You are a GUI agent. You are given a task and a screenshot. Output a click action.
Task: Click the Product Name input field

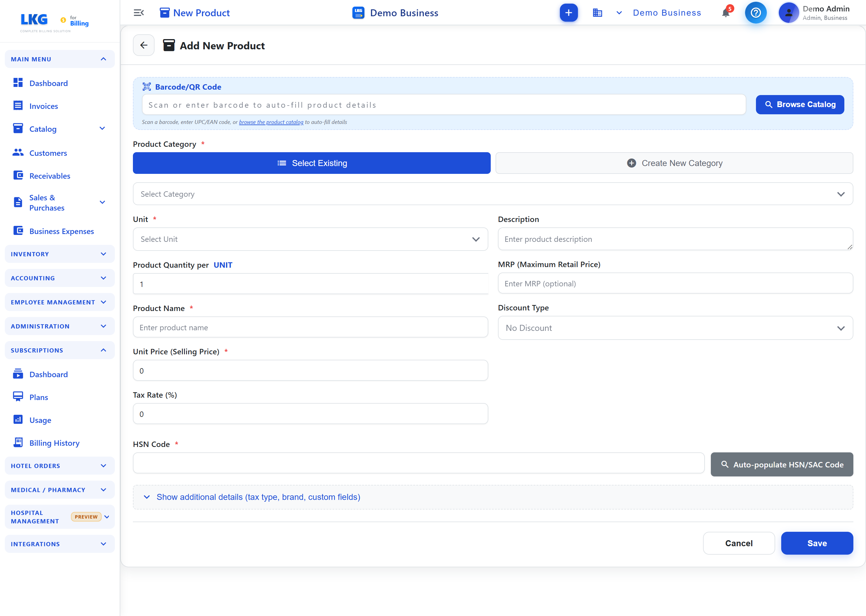(x=310, y=327)
